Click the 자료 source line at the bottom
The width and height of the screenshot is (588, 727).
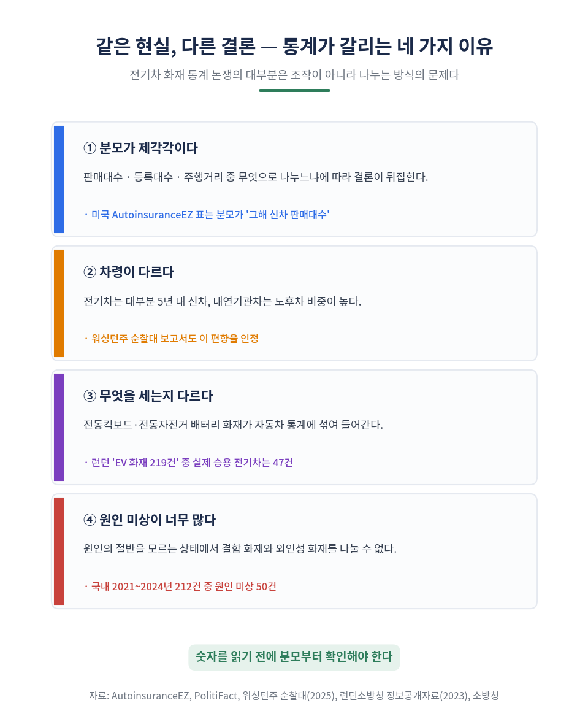click(294, 696)
